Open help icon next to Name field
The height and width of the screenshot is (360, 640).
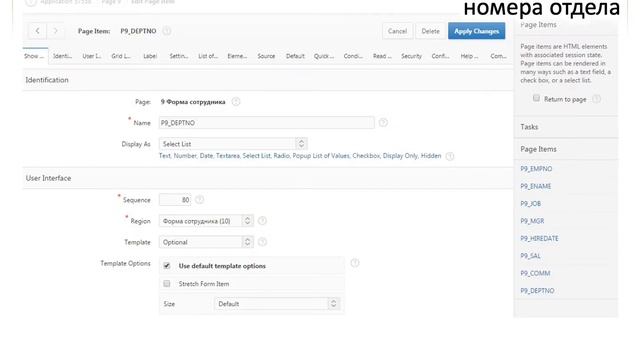click(383, 122)
